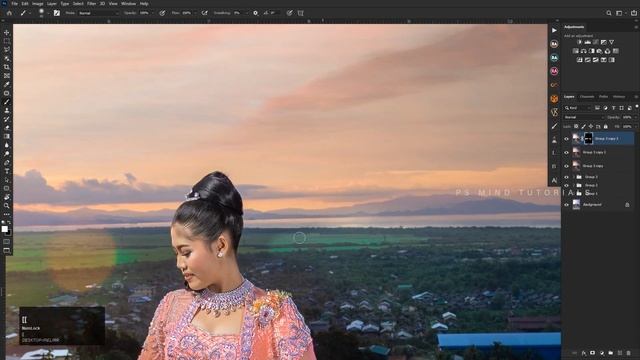Viewport: 640px width, 360px height.
Task: Select the Gradient tool
Action: pyautogui.click(x=7, y=136)
